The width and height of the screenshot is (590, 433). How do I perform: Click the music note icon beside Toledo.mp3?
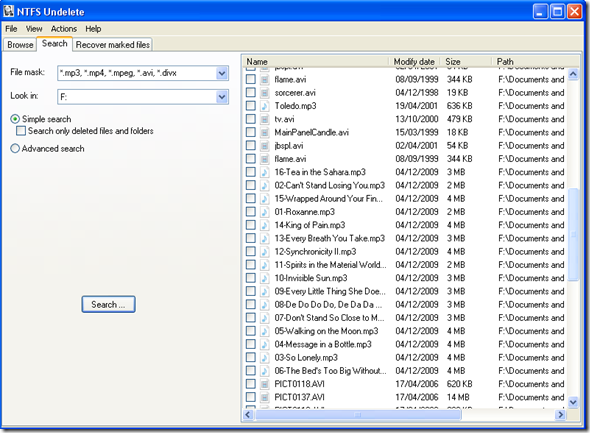tap(265, 106)
